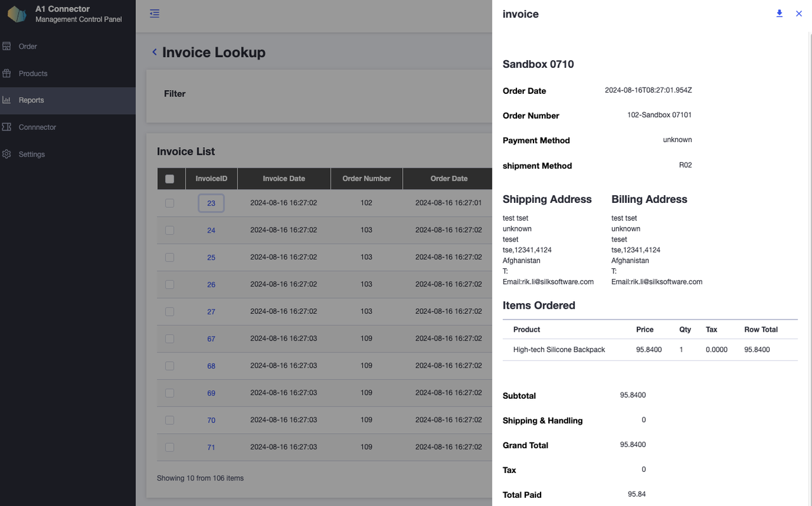
Task: Click the Order shop icon in the sidebar
Action: click(x=7, y=46)
